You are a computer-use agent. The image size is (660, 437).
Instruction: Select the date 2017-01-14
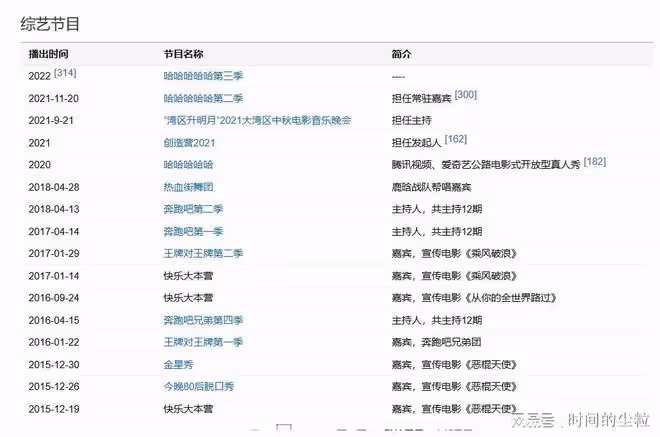click(54, 276)
